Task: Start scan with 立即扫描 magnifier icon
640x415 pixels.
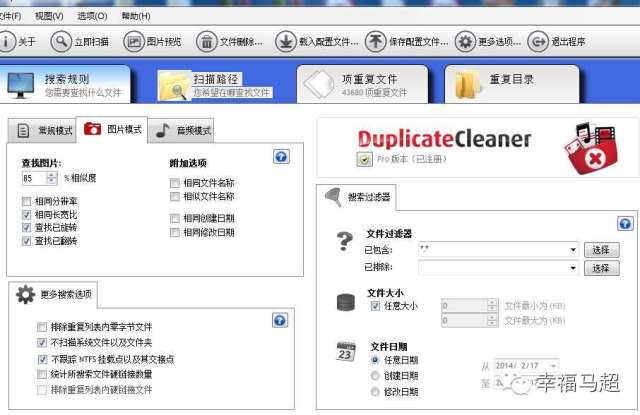Action: pos(61,42)
